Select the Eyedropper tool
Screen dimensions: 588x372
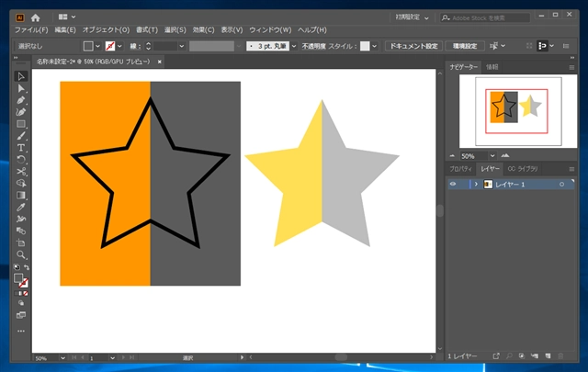point(21,207)
